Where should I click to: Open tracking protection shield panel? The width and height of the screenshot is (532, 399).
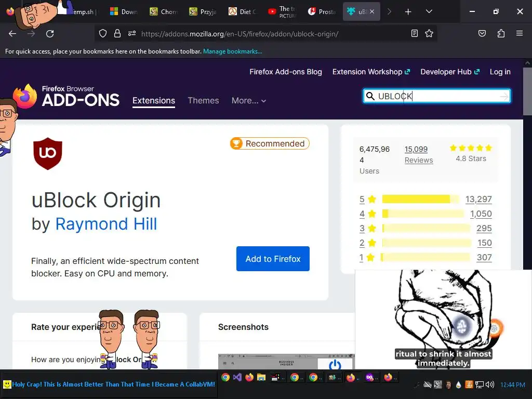tap(103, 33)
